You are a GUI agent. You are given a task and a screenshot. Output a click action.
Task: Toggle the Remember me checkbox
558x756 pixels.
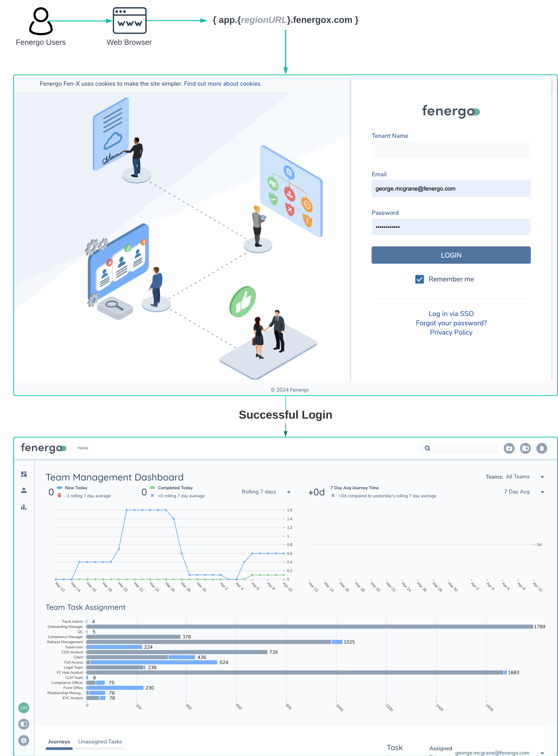419,279
